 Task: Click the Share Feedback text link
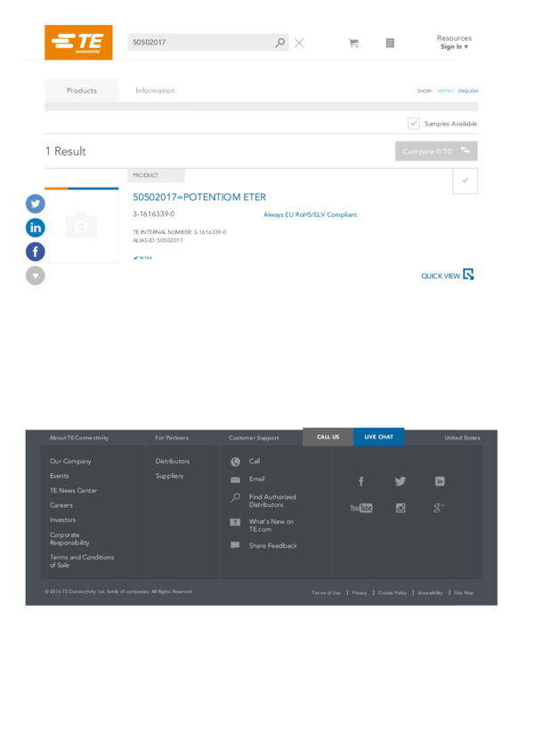point(273,545)
